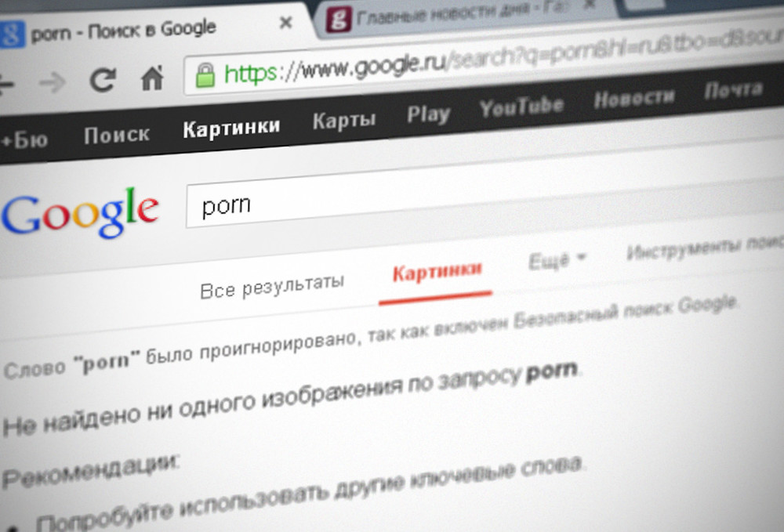The width and height of the screenshot is (784, 532).
Task: Click the home page icon
Action: coord(152,78)
